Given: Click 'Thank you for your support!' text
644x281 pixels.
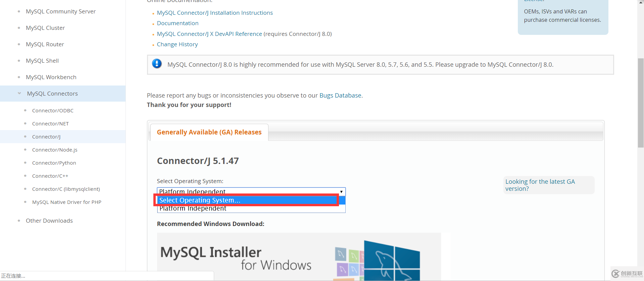Looking at the screenshot, I should (189, 105).
